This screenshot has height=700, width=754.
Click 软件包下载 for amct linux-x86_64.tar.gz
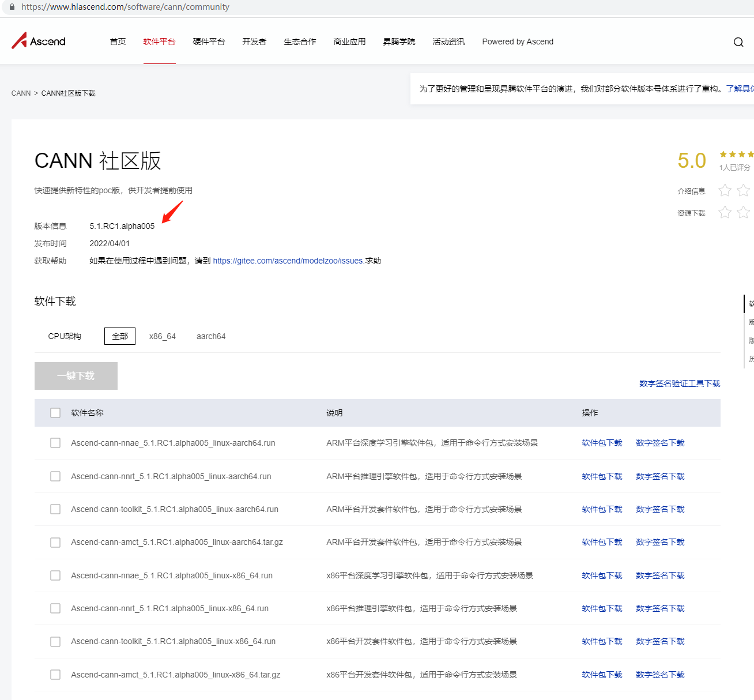[x=602, y=675]
